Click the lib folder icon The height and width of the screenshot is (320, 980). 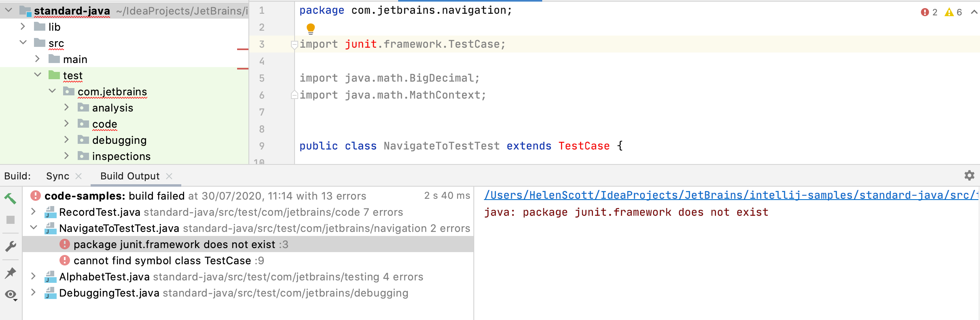40,27
